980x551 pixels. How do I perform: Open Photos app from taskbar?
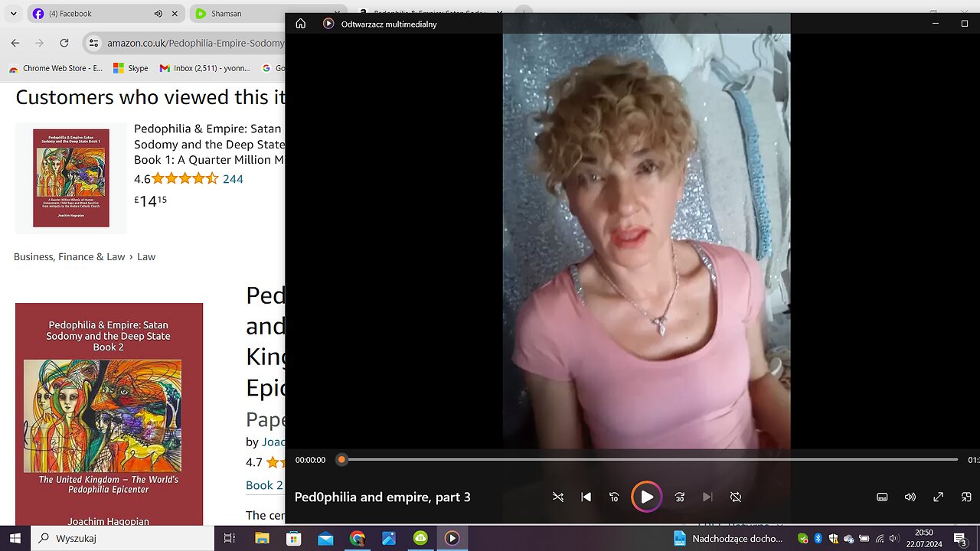pos(389,538)
